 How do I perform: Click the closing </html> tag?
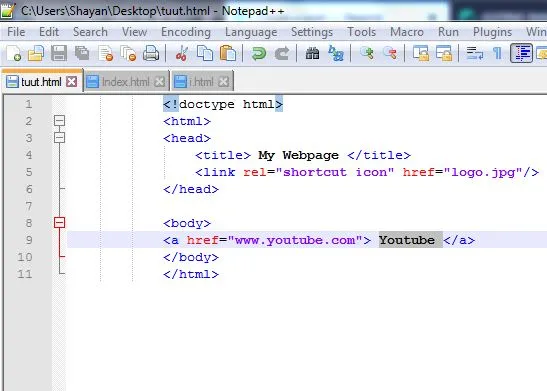pyautogui.click(x=191, y=274)
